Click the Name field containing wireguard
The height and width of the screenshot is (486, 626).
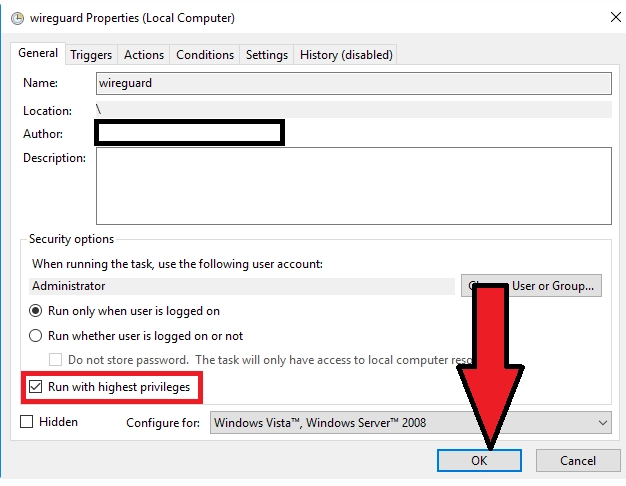point(353,84)
